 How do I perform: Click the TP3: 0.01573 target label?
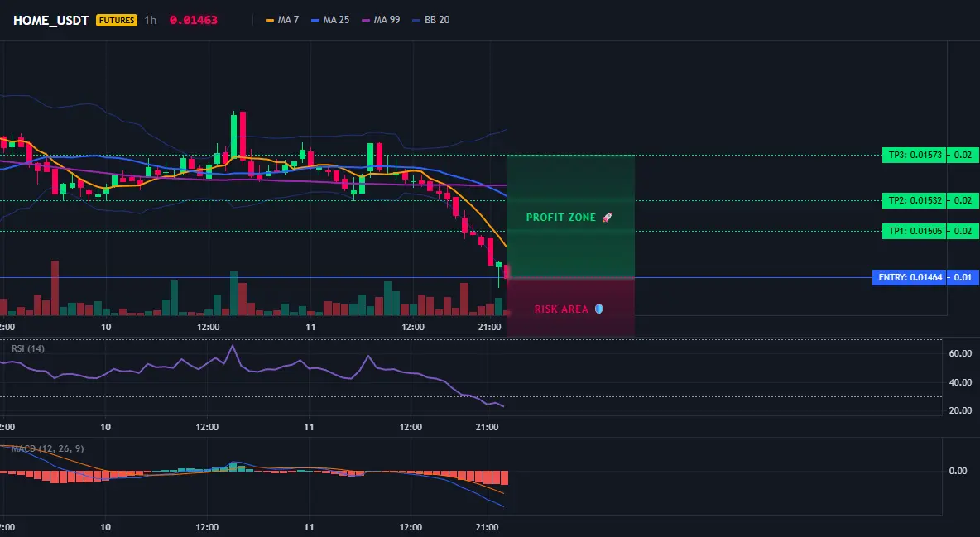tap(915, 155)
